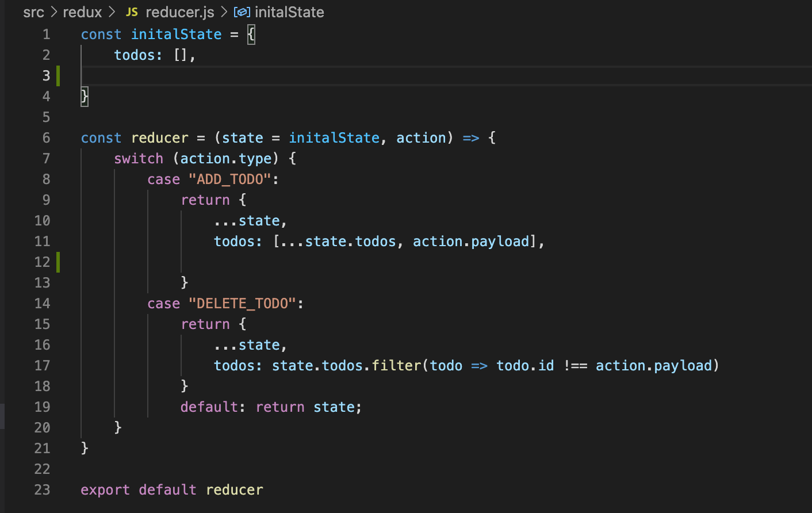Click the return keyword on line 15

pyautogui.click(x=205, y=324)
